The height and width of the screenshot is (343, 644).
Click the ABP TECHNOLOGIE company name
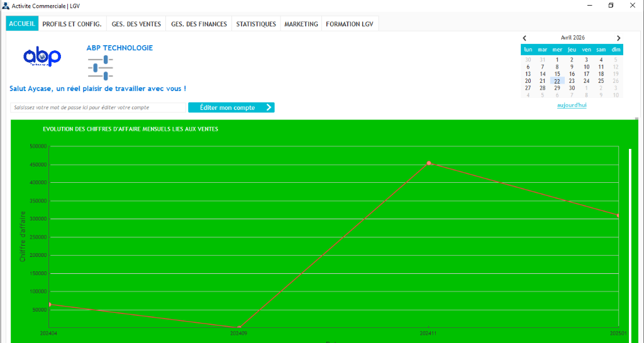coord(119,48)
